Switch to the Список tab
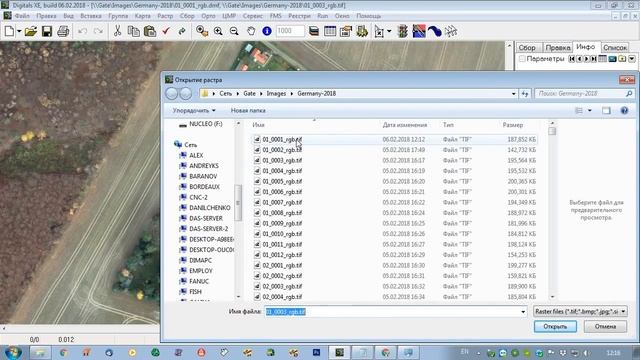The image size is (640, 360). (x=615, y=48)
